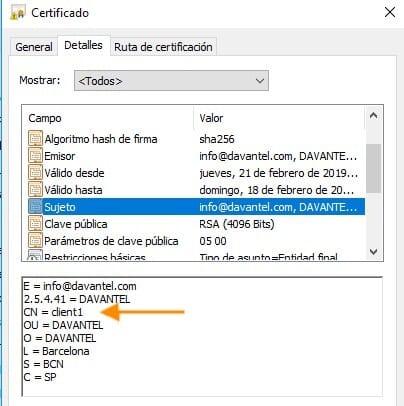
Task: Open the Ruta de certificación tab
Action: pyautogui.click(x=163, y=47)
